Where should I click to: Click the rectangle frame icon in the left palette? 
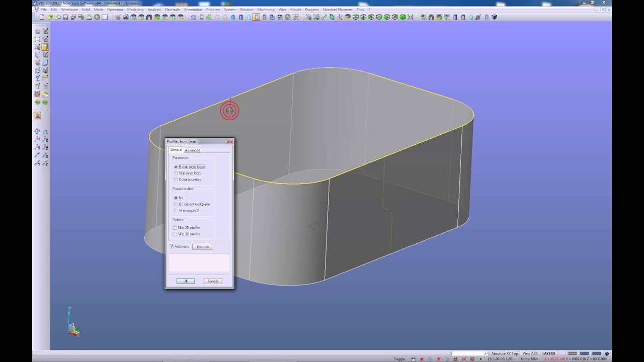[x=37, y=39]
